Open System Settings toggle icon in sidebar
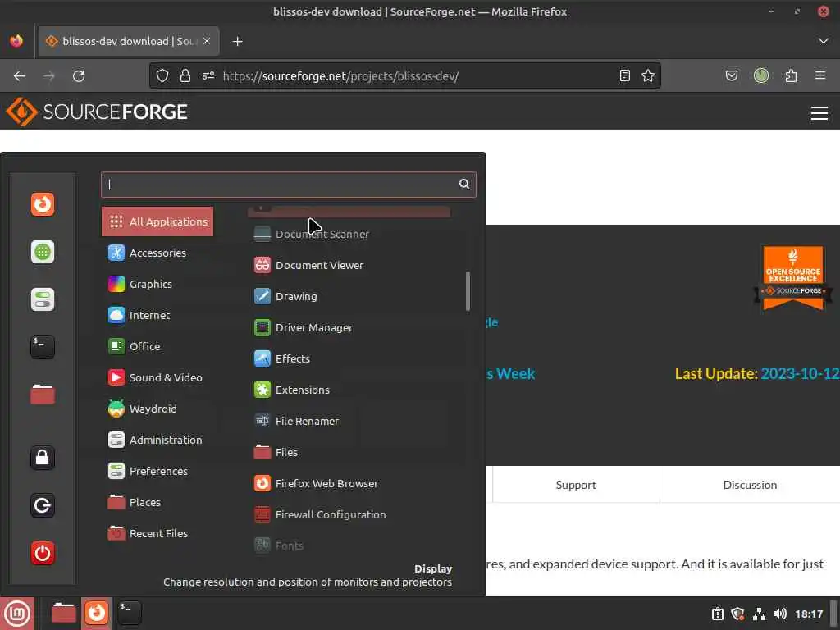Viewport: 840px width, 630px height. click(x=43, y=299)
